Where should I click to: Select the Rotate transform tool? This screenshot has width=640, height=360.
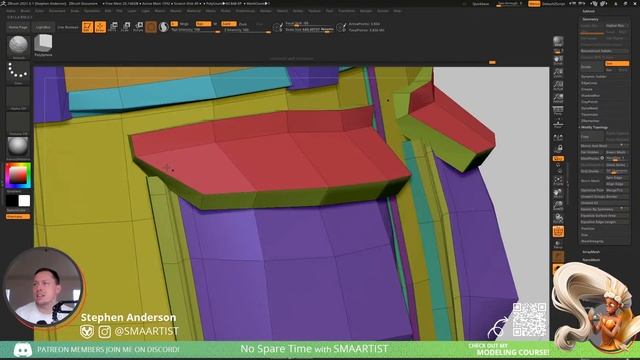click(138, 27)
